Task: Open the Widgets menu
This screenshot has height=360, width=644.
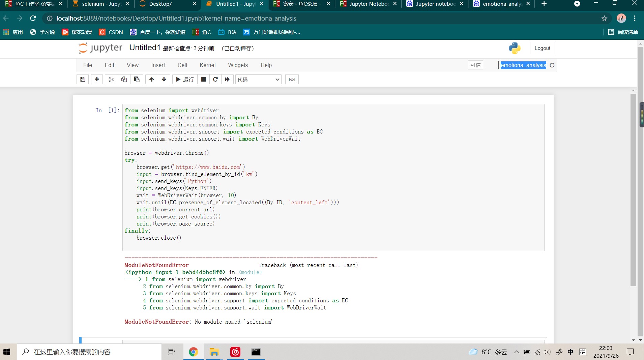Action: point(238,65)
